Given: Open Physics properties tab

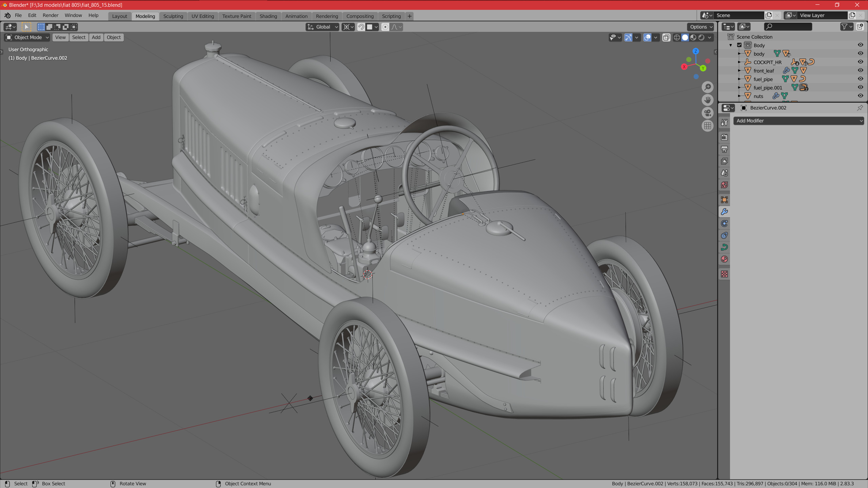Looking at the screenshot, I should point(725,223).
